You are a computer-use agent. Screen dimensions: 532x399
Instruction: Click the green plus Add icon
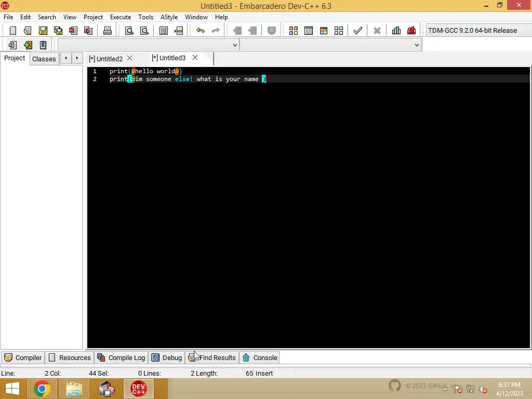(x=28, y=45)
